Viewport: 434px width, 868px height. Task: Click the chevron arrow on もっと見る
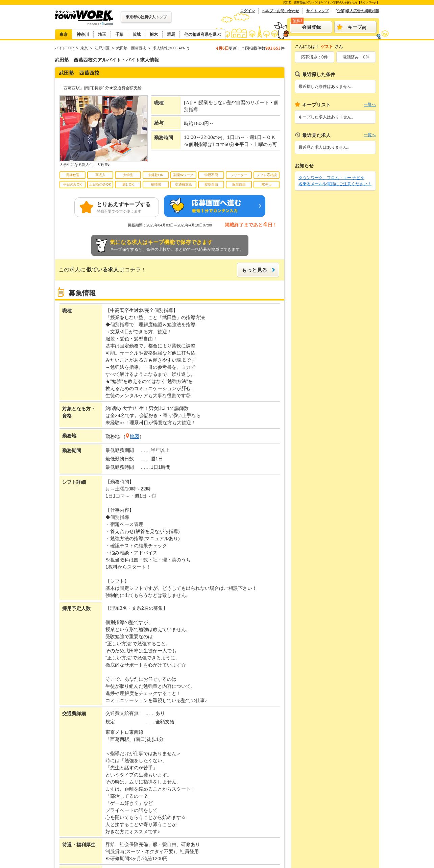[273, 270]
